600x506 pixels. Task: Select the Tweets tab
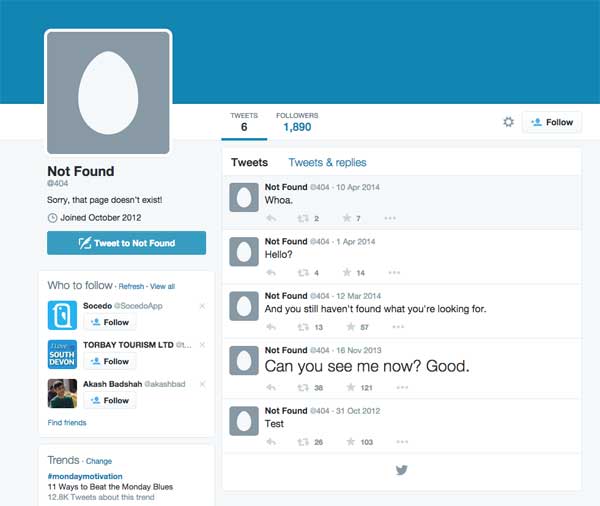249,163
